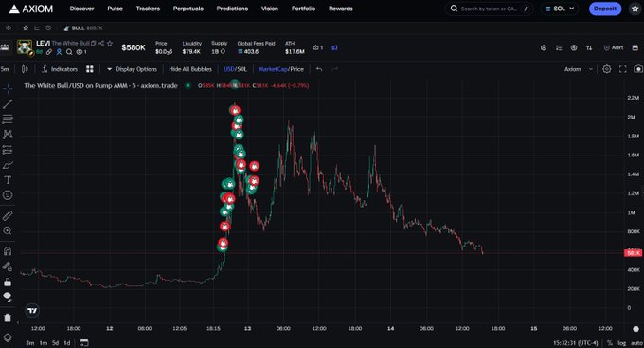Open the Axiom chart source dropdown
This screenshot has width=644, height=348.
(x=579, y=69)
